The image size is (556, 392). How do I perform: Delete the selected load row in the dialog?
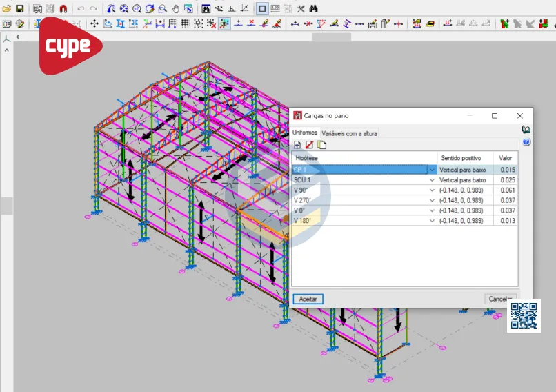(309, 145)
